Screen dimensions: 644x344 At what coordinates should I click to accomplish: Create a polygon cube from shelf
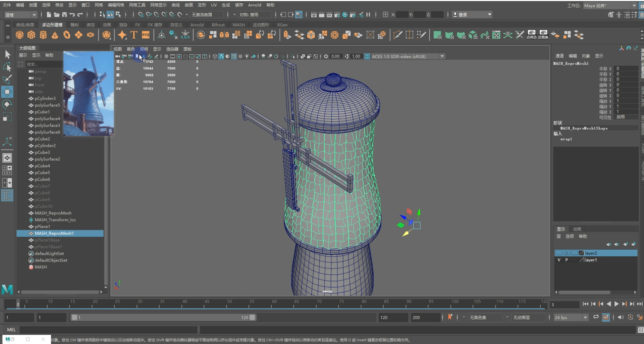[31, 35]
